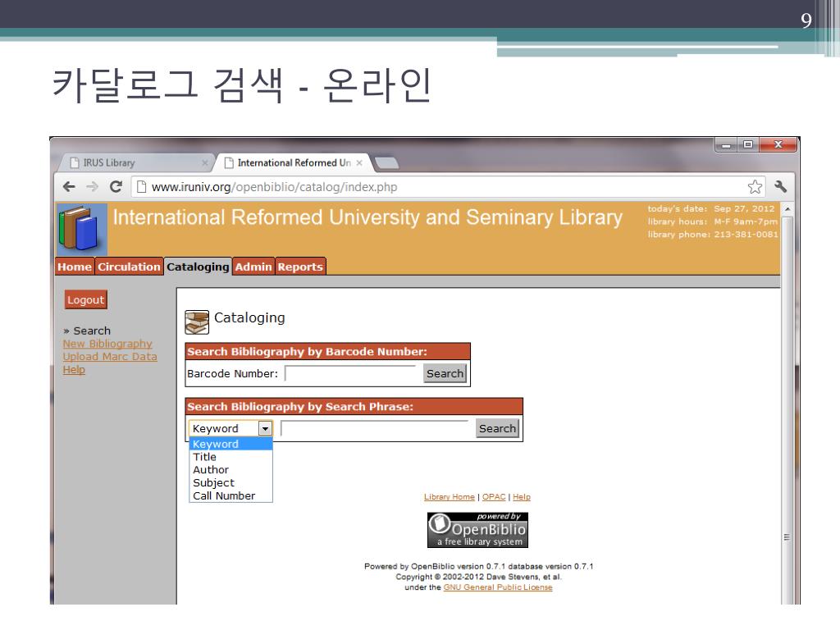Reload the page with refresh icon
This screenshot has width=840, height=630.
pos(116,186)
